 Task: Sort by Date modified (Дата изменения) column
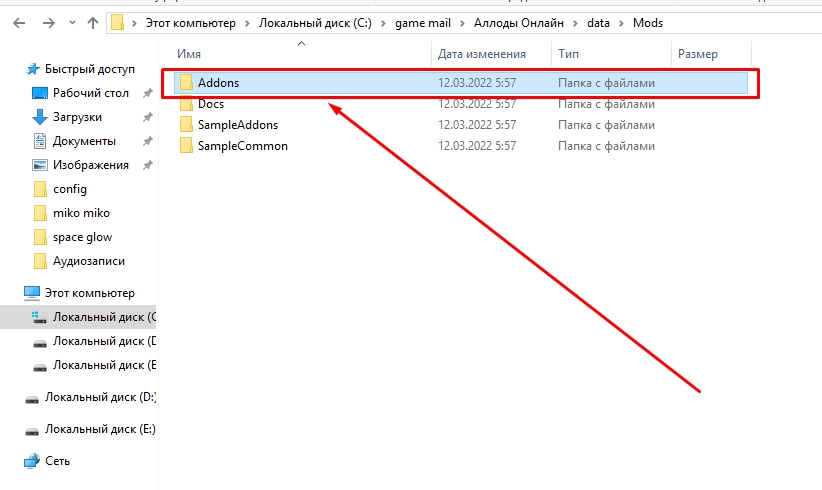pos(481,53)
